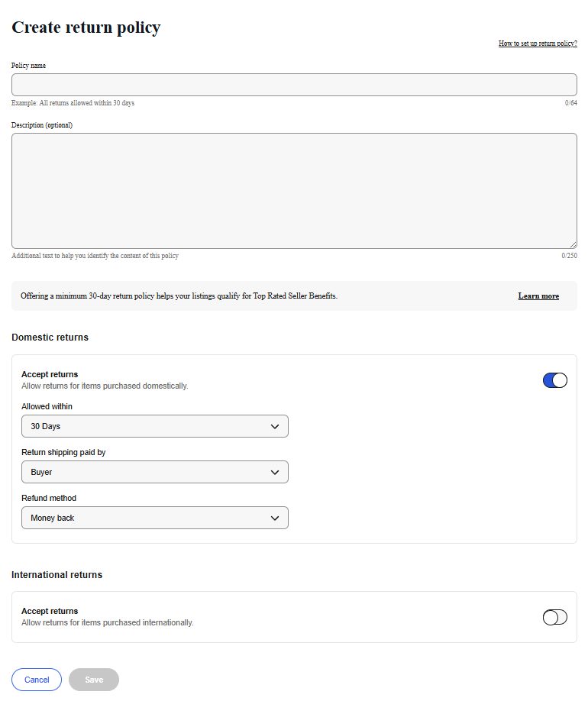The width and height of the screenshot is (588, 701).
Task: Focus the Policy name input field
Action: (294, 85)
